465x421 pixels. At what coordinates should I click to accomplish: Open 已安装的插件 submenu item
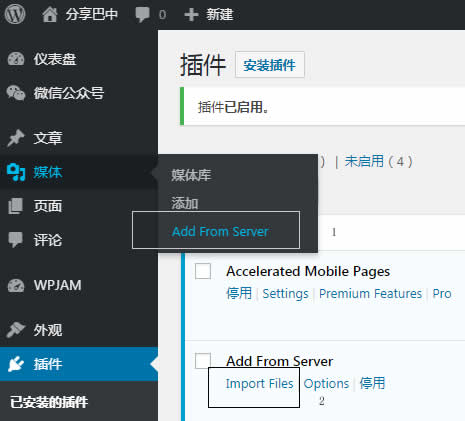(x=49, y=402)
